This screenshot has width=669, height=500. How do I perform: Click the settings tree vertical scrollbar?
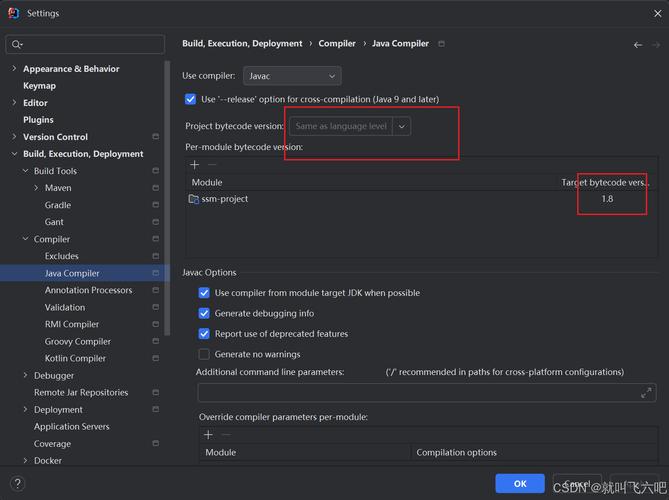click(x=167, y=198)
